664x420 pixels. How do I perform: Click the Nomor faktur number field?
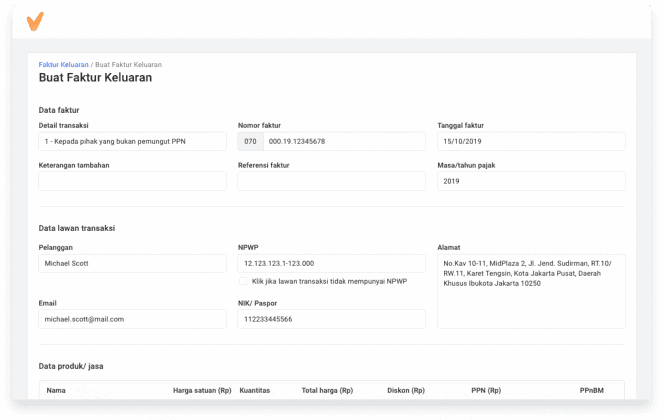pyautogui.click(x=343, y=142)
